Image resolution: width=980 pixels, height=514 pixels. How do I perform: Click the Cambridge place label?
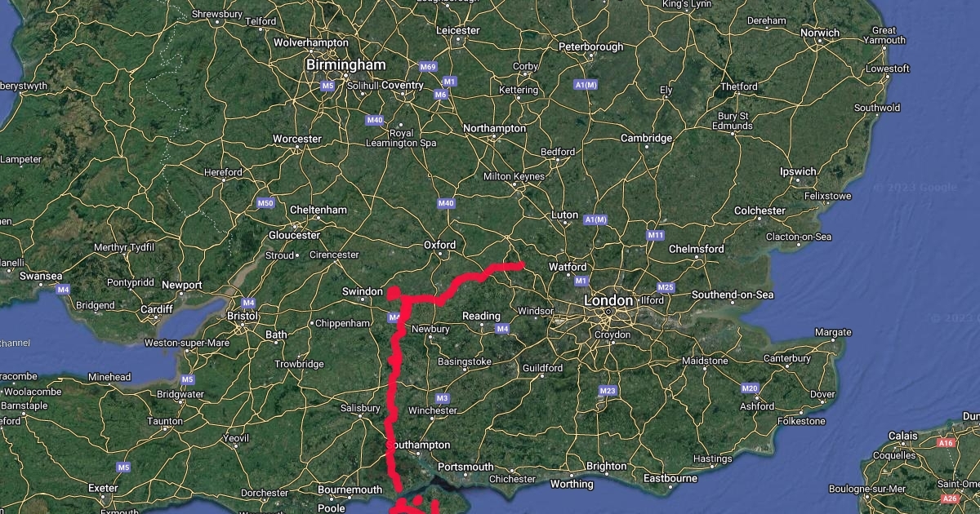pos(646,139)
